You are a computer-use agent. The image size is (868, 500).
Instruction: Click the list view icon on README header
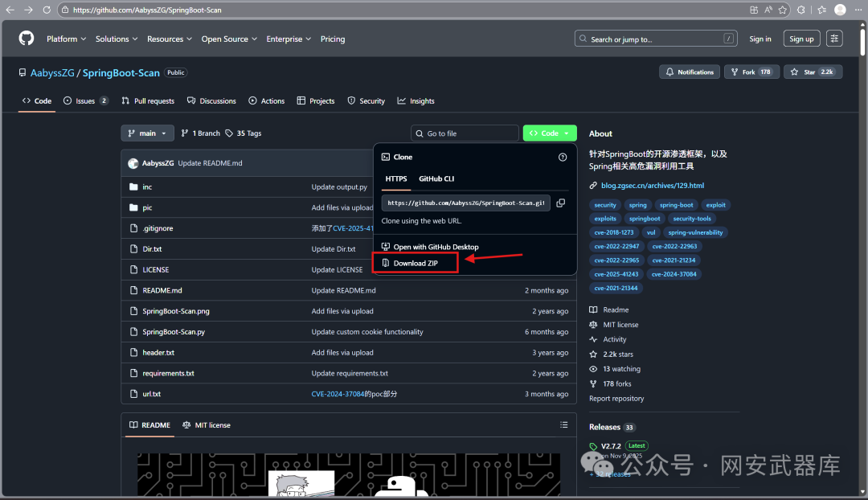(563, 424)
